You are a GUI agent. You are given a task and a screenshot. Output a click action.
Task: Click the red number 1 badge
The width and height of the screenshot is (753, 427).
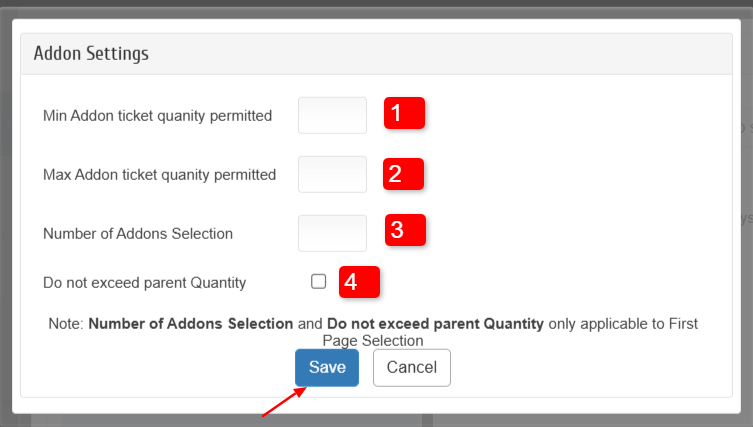[404, 114]
